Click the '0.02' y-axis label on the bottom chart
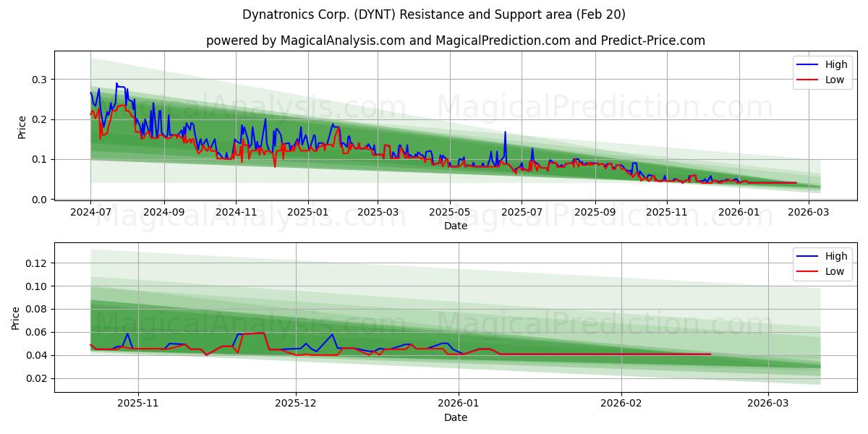Viewport: 868px width, 434px height. [38, 378]
